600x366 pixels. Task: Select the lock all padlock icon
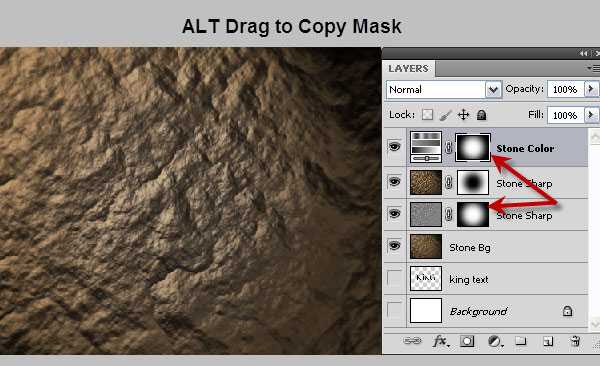(481, 114)
